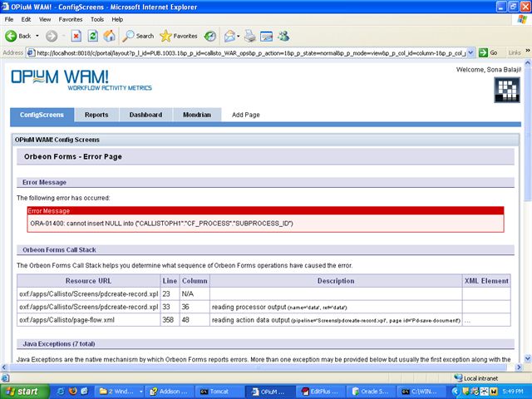Click the Mail icon in toolbar
This screenshot has width=532, height=399.
tap(229, 36)
